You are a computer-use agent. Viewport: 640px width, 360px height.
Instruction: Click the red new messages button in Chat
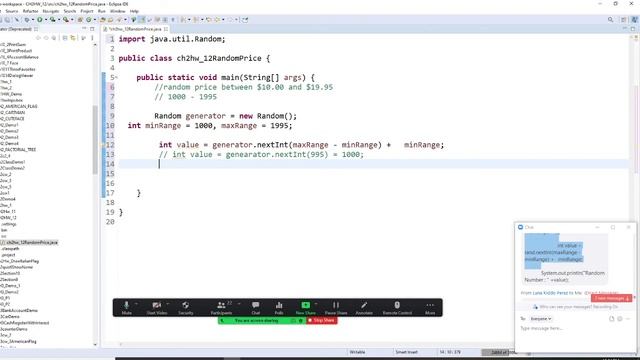[611, 298]
